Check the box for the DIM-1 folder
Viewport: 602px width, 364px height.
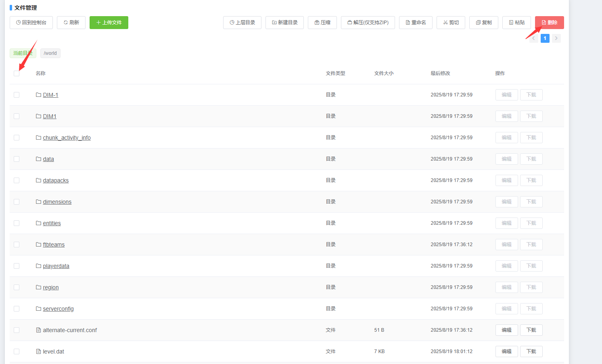[x=17, y=95]
